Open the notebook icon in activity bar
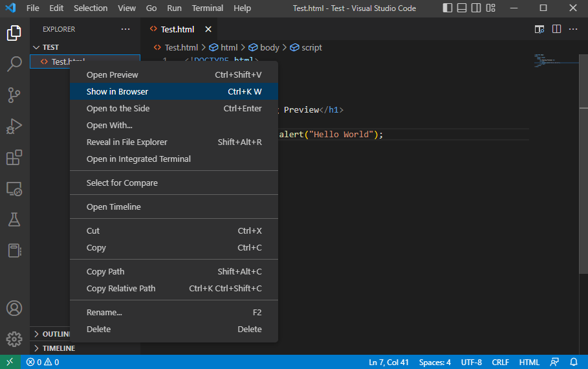 tap(14, 251)
